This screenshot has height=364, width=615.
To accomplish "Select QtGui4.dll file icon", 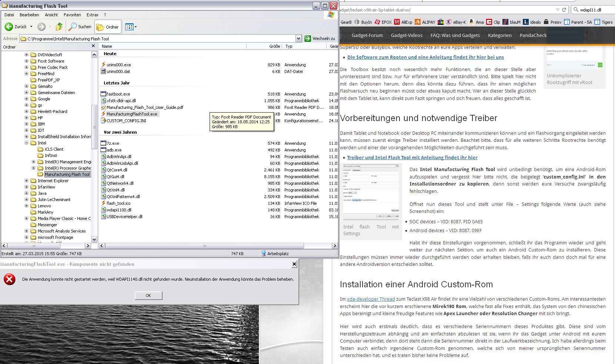I will tap(104, 177).
